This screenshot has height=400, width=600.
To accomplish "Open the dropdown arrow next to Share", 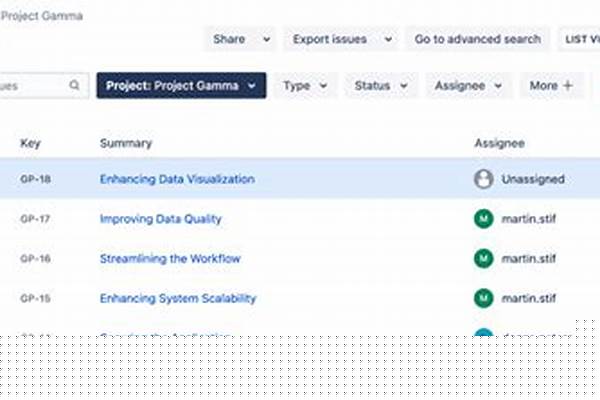I will [266, 40].
